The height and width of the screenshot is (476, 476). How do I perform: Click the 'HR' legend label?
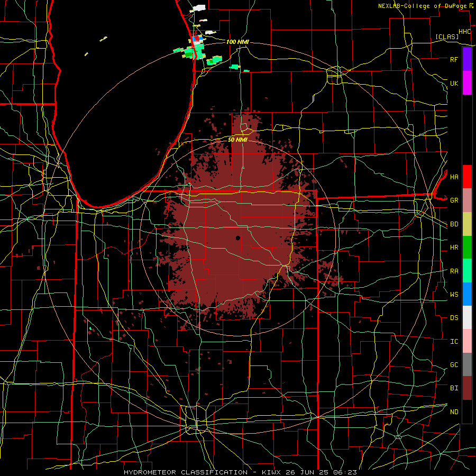click(x=454, y=248)
